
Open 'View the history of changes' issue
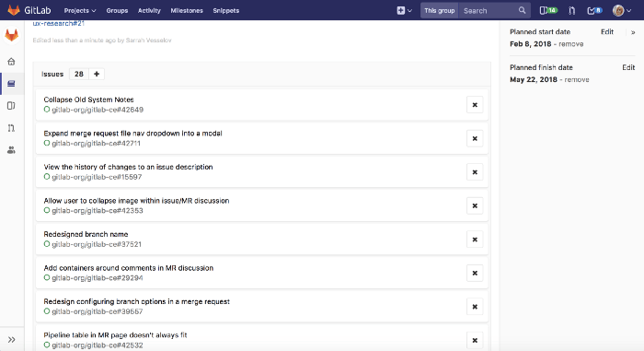click(x=128, y=167)
